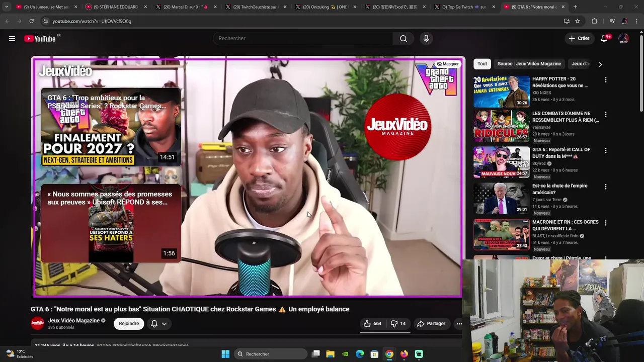Hide end screen cards with Masquer
The width and height of the screenshot is (644, 362).
click(448, 64)
